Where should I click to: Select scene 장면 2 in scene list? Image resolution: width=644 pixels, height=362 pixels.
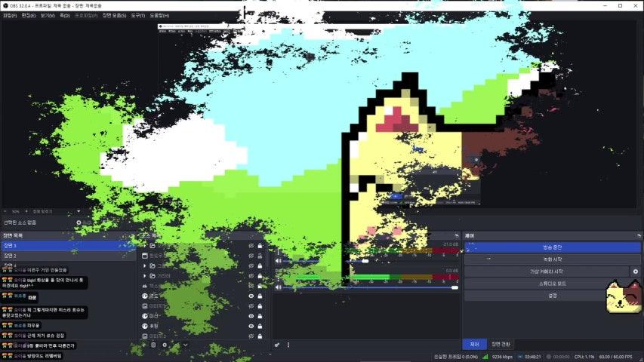click(x=68, y=256)
